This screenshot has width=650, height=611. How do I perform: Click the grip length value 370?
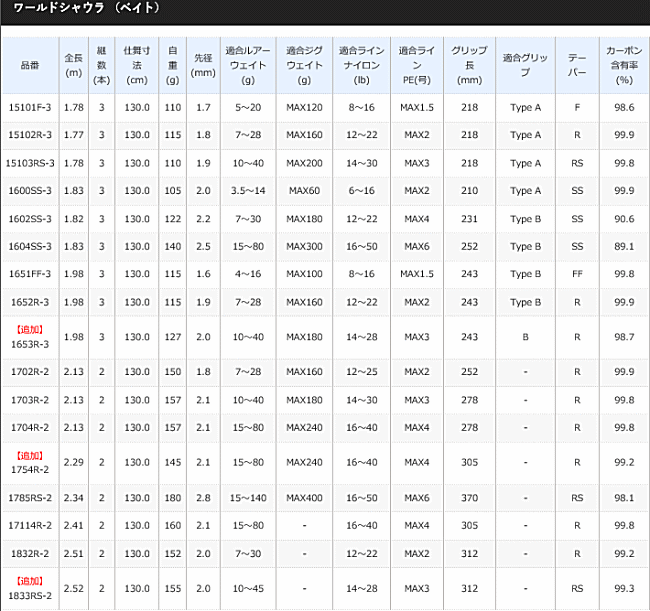click(469, 498)
